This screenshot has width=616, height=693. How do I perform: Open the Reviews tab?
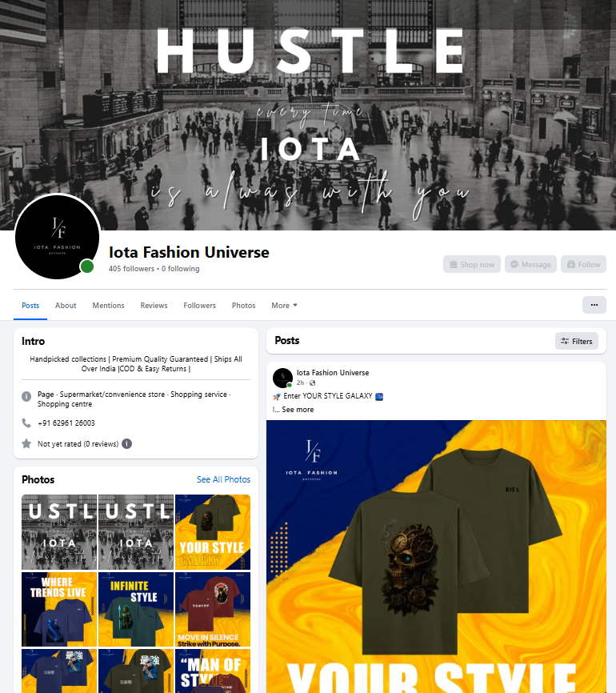(154, 306)
